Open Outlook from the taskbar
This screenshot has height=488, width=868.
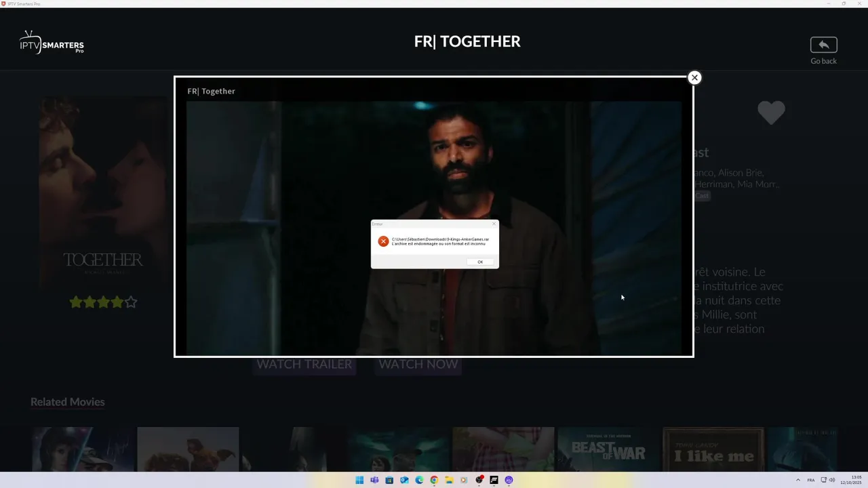[404, 480]
